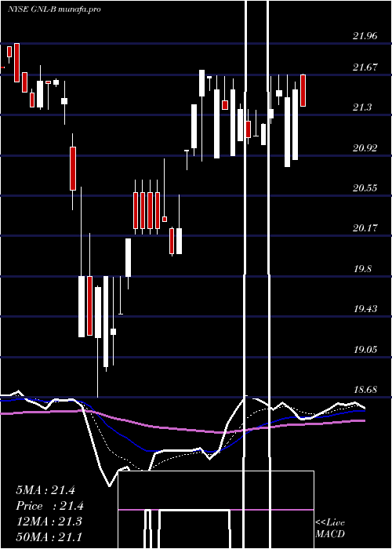Image resolution: width=392 pixels, height=549 pixels.
Task: Click the 50MA : 21.1 readout
Action: tap(49, 536)
